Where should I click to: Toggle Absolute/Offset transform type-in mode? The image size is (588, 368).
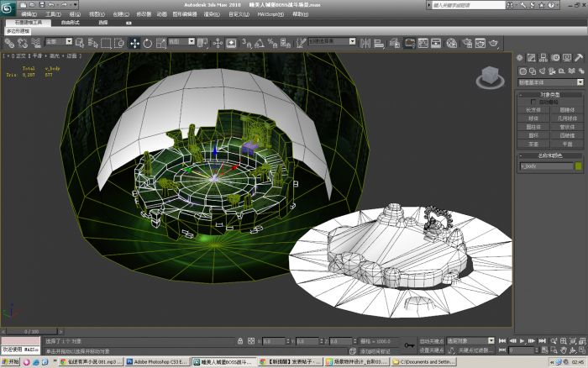pyautogui.click(x=251, y=341)
